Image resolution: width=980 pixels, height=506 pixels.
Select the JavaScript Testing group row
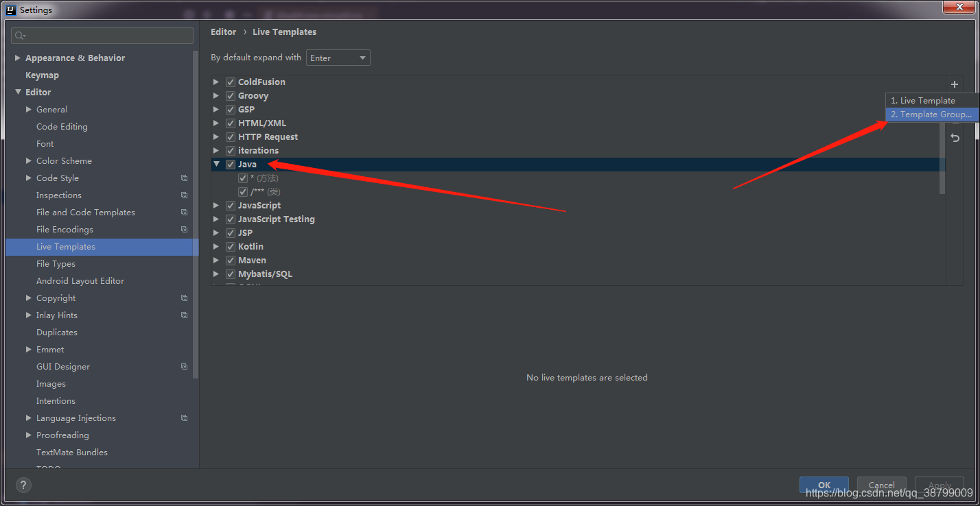578,219
